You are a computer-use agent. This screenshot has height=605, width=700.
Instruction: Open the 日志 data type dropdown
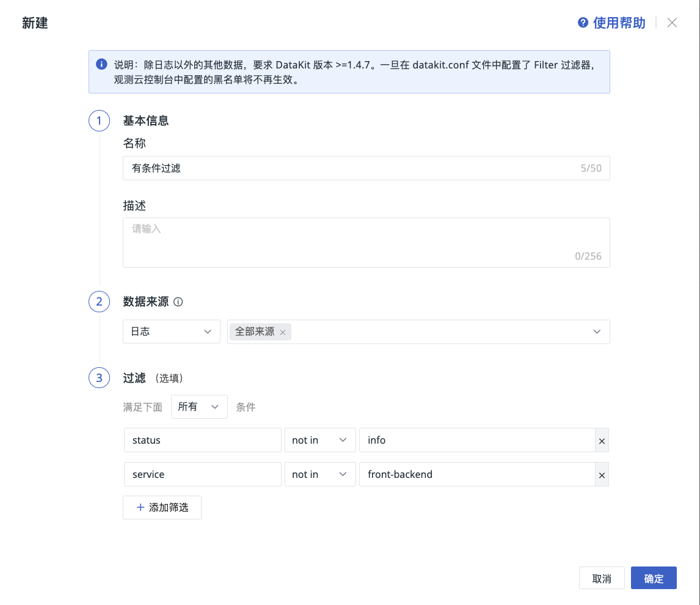tap(171, 331)
